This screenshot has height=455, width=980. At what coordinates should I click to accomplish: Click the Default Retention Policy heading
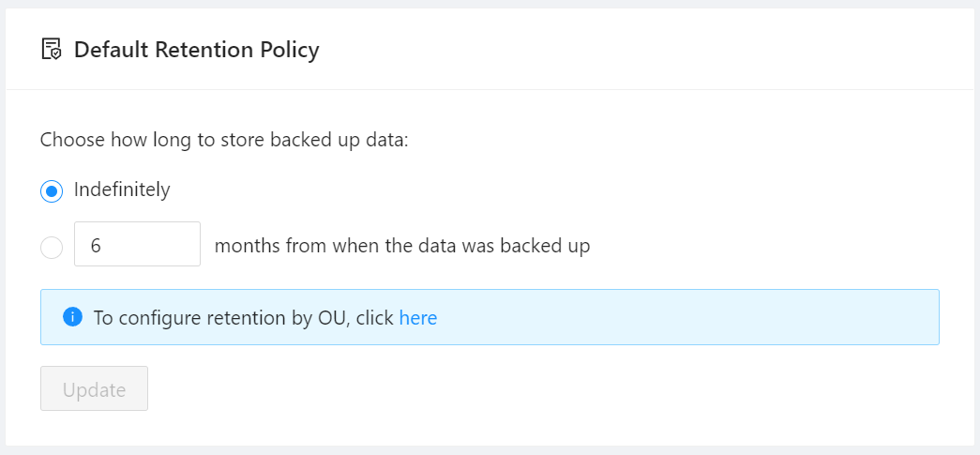coord(196,50)
